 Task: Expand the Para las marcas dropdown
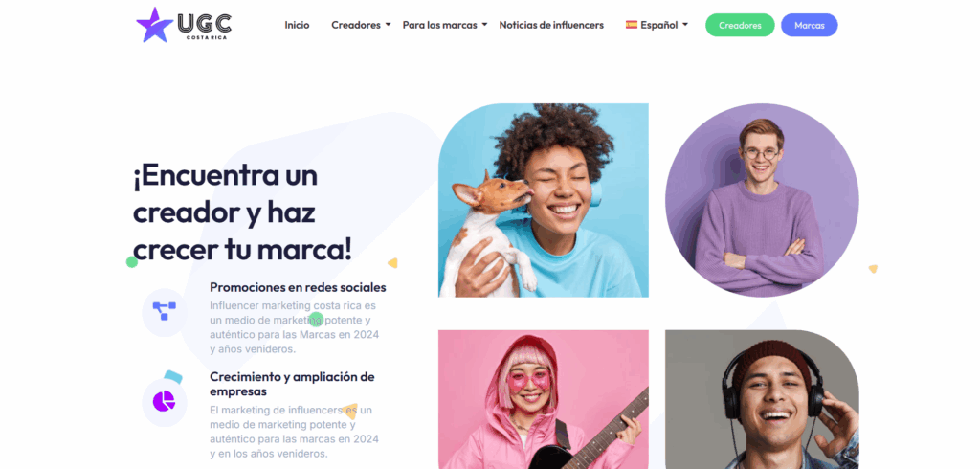tap(444, 25)
